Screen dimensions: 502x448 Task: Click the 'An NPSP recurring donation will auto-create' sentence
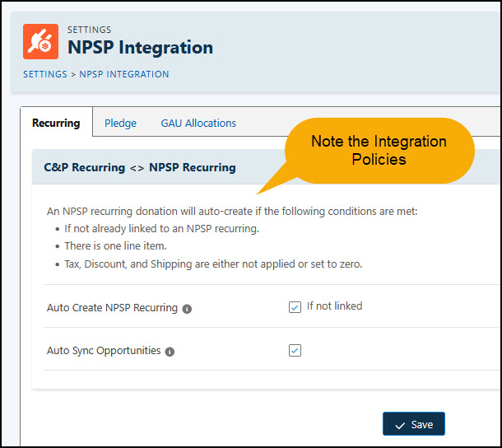pyautogui.click(x=232, y=212)
